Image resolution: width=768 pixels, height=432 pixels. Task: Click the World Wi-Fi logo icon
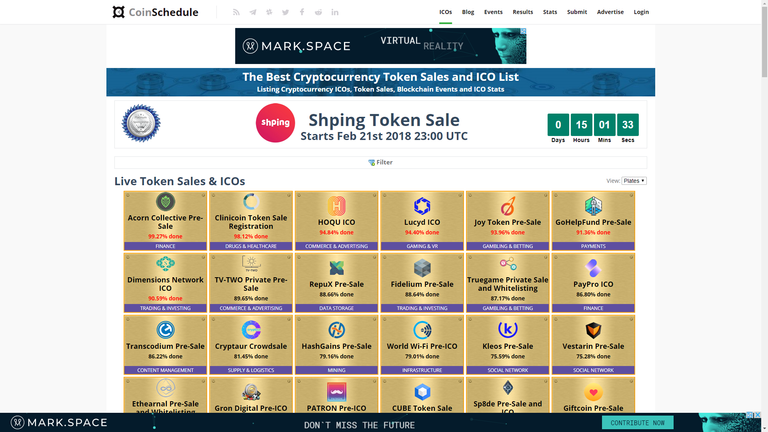(x=422, y=330)
